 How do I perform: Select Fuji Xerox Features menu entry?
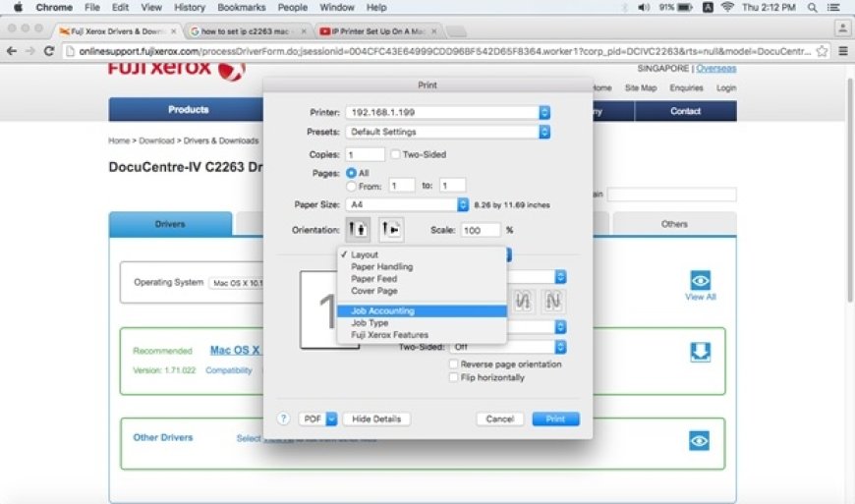click(x=422, y=335)
